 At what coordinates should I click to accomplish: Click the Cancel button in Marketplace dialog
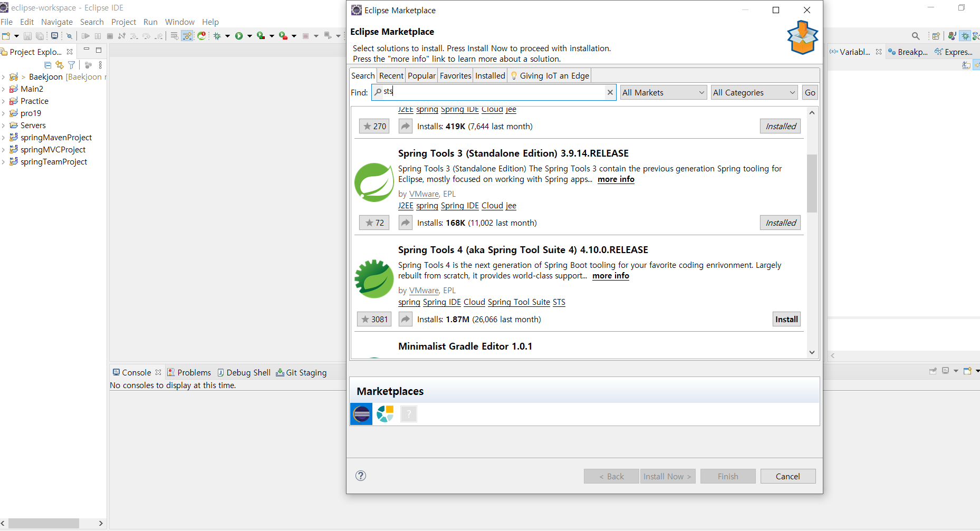788,476
